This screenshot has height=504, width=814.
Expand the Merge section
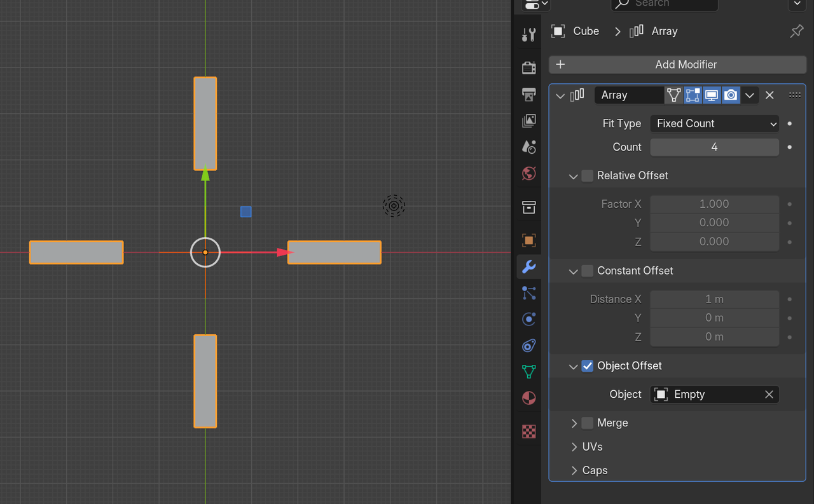click(x=574, y=423)
